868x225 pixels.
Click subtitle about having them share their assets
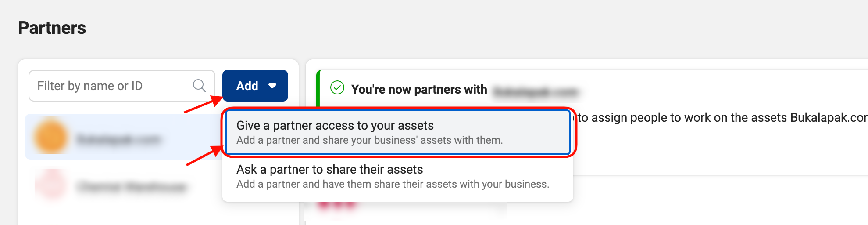click(393, 184)
